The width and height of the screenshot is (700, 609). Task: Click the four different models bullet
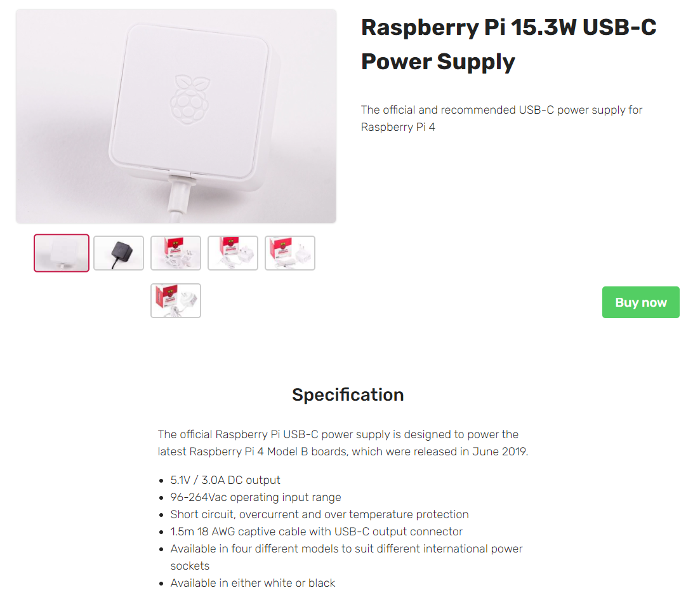[x=346, y=557]
